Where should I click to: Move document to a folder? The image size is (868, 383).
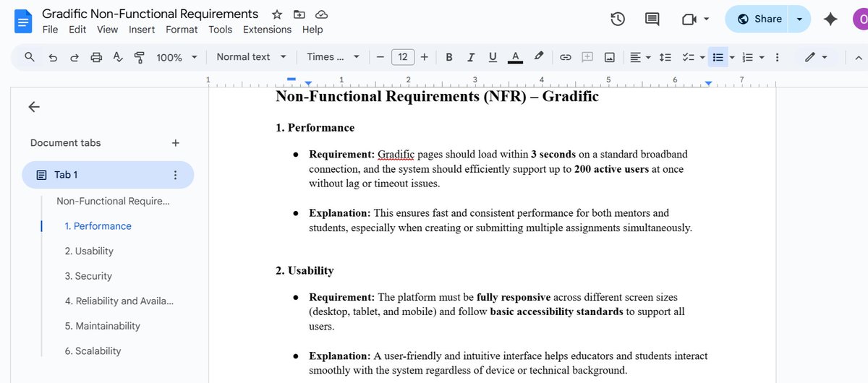[299, 14]
